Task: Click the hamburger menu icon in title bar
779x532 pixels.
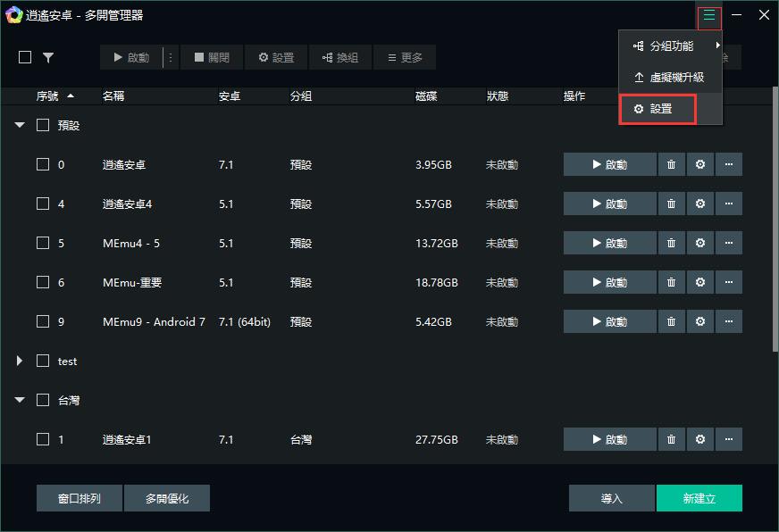Action: click(708, 15)
